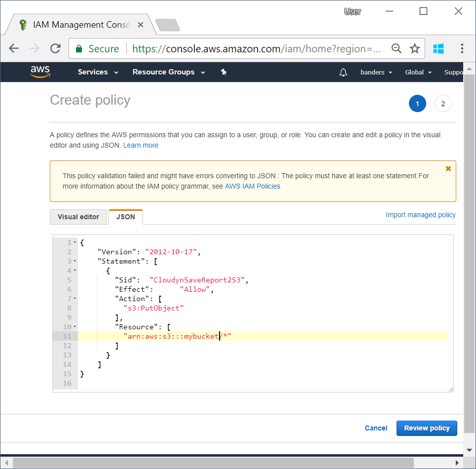Viewport: 476px width, 469px height.
Task: Click the AWS logo
Action: click(40, 72)
